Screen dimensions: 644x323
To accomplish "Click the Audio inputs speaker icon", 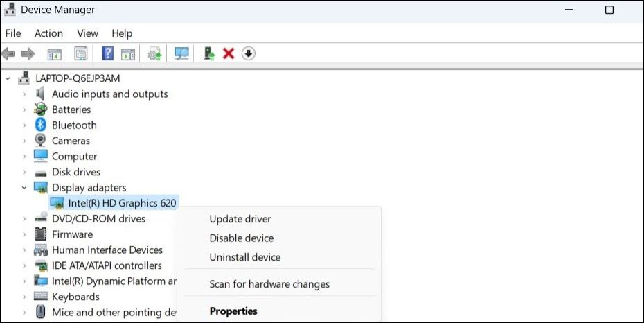I will (x=40, y=94).
